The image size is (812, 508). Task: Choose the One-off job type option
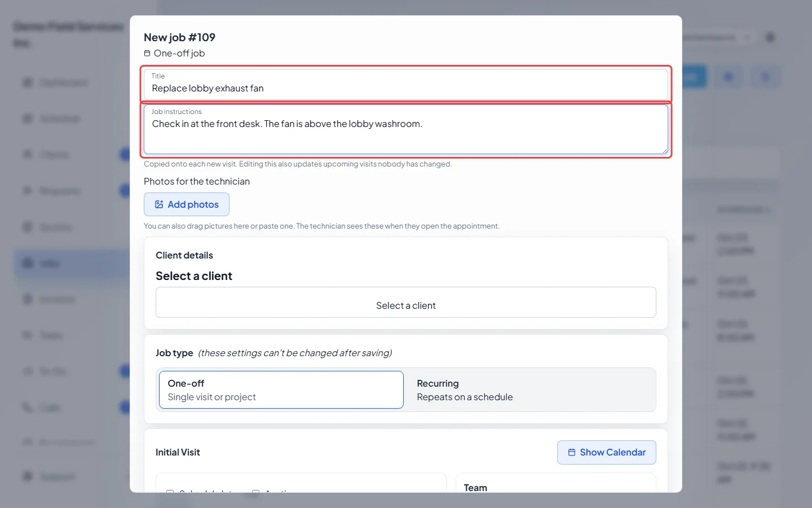tap(281, 389)
